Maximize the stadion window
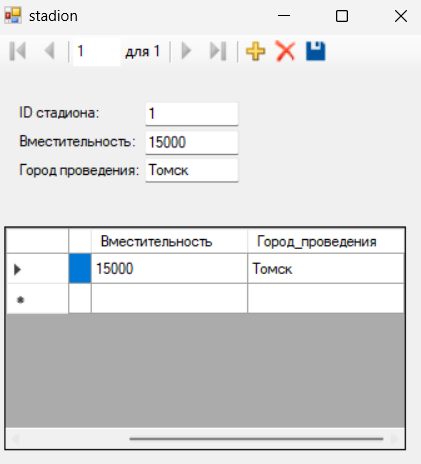421x464 pixels. click(x=342, y=16)
